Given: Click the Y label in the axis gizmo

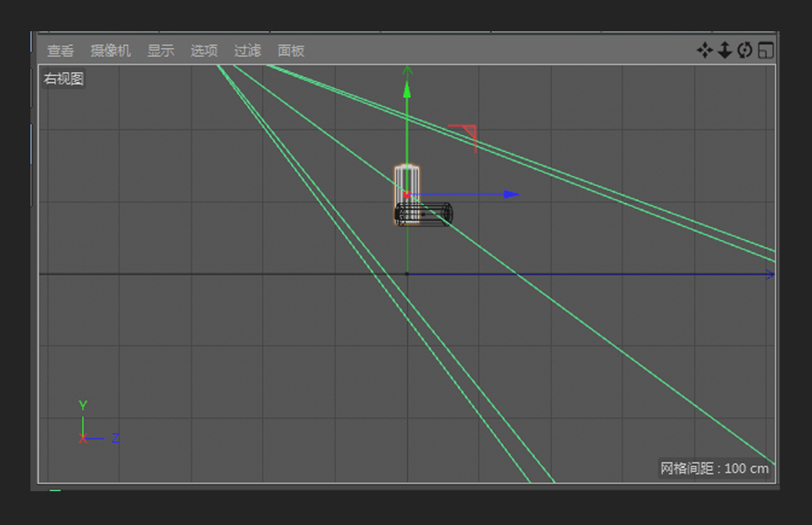Looking at the screenshot, I should tap(82, 405).
